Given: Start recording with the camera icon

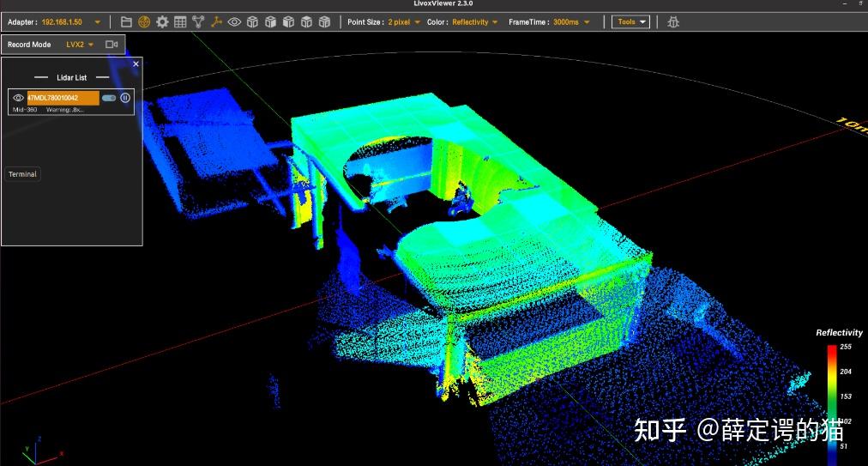Looking at the screenshot, I should pos(112,44).
